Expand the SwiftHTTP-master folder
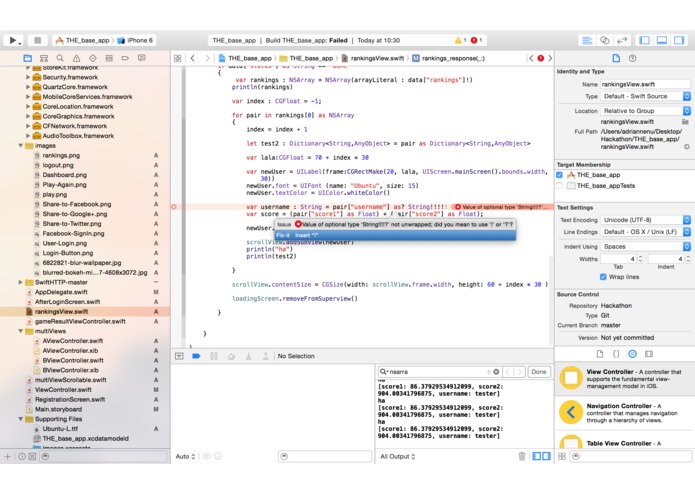 20,282
